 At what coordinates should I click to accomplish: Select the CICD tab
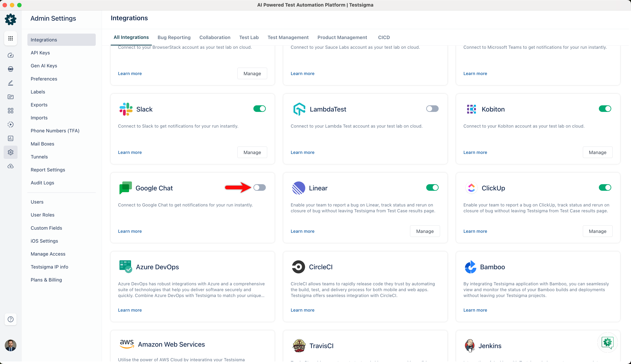click(384, 37)
